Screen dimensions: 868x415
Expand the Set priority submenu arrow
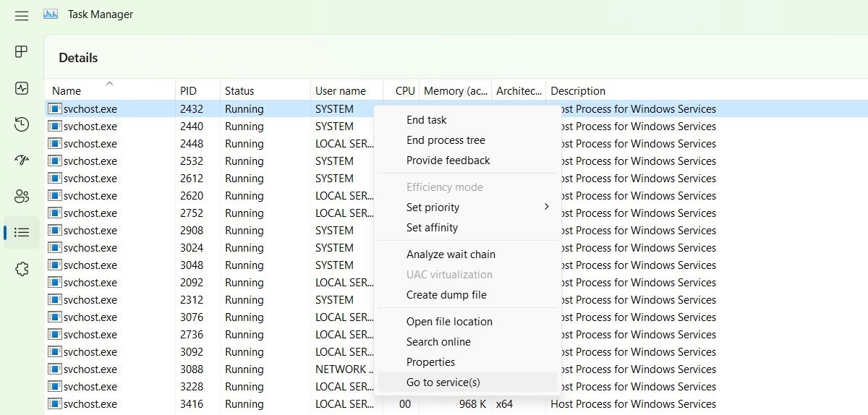pyautogui.click(x=546, y=207)
